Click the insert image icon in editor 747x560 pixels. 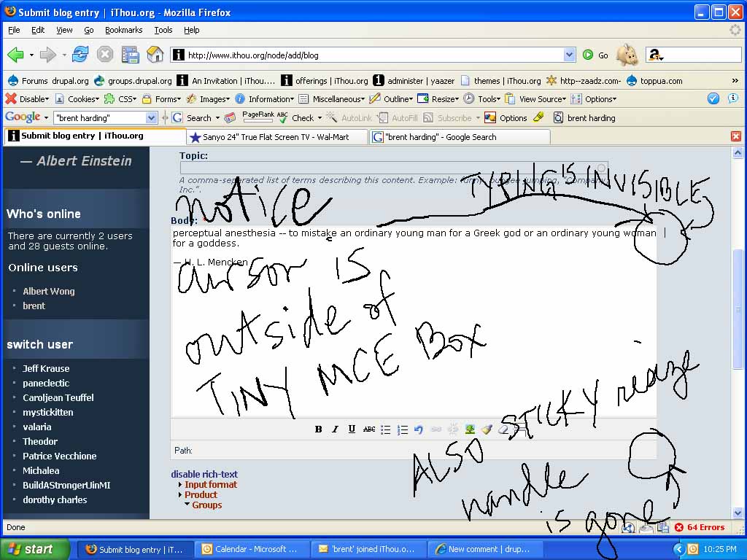click(x=470, y=429)
